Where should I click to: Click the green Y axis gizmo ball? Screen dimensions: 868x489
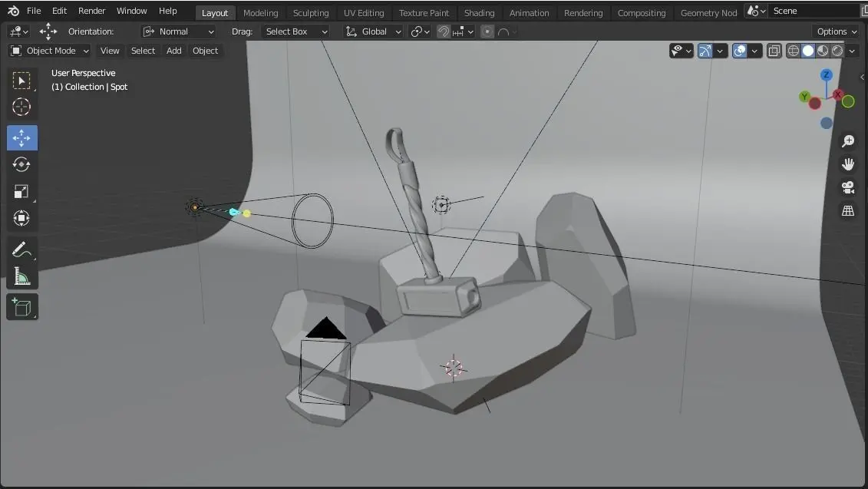[x=804, y=97]
